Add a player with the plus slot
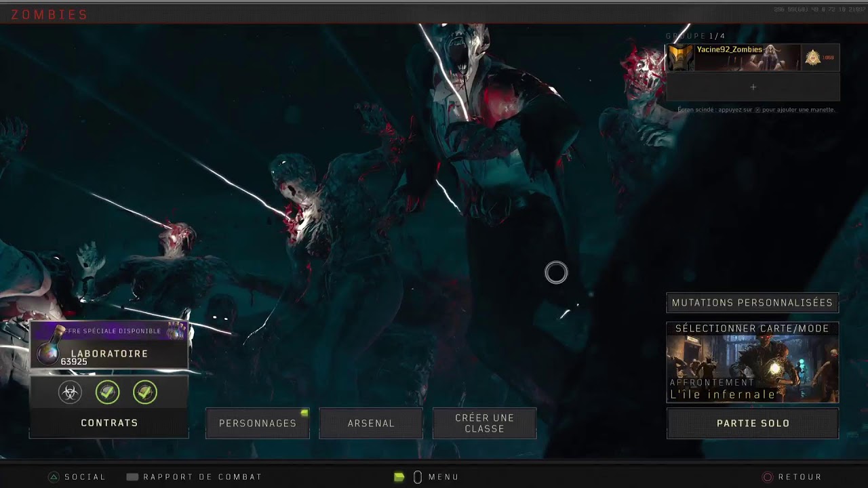 tap(753, 87)
